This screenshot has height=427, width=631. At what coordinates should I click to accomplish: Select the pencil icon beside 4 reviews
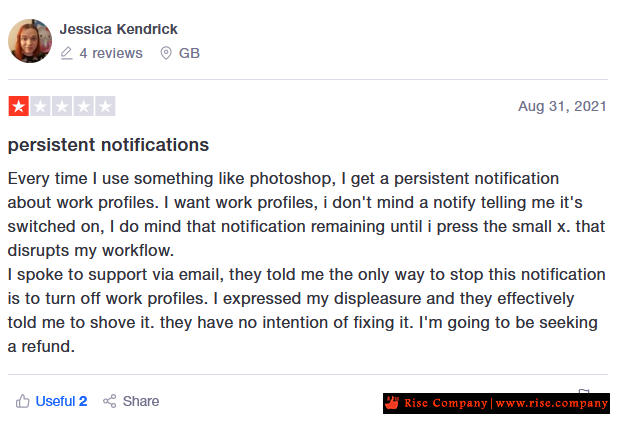tap(66, 53)
